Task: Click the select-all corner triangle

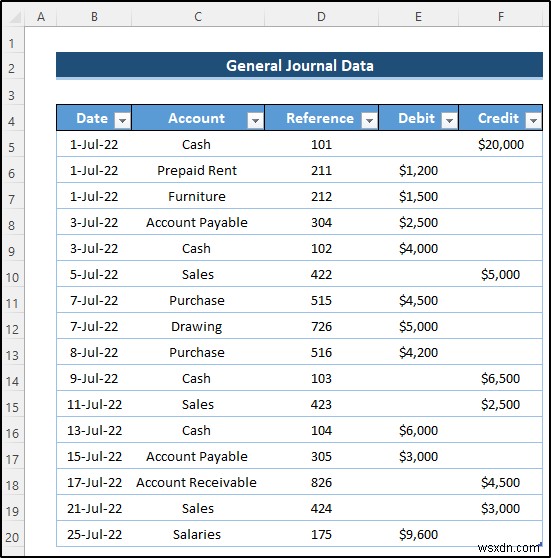Action: pyautogui.click(x=14, y=17)
